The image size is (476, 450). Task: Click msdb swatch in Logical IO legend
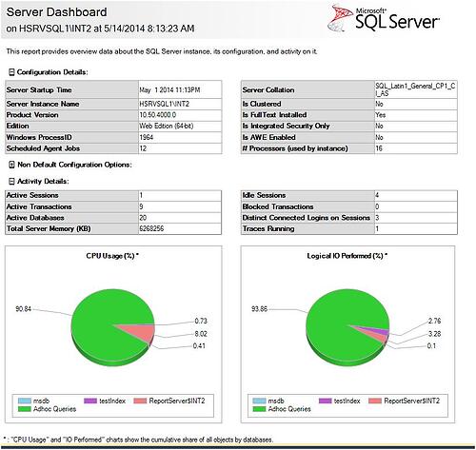point(259,401)
